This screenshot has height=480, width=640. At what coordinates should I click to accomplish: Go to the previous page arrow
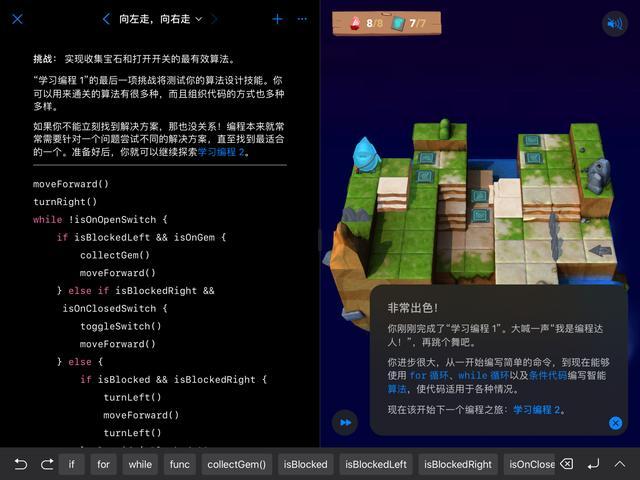click(106, 19)
